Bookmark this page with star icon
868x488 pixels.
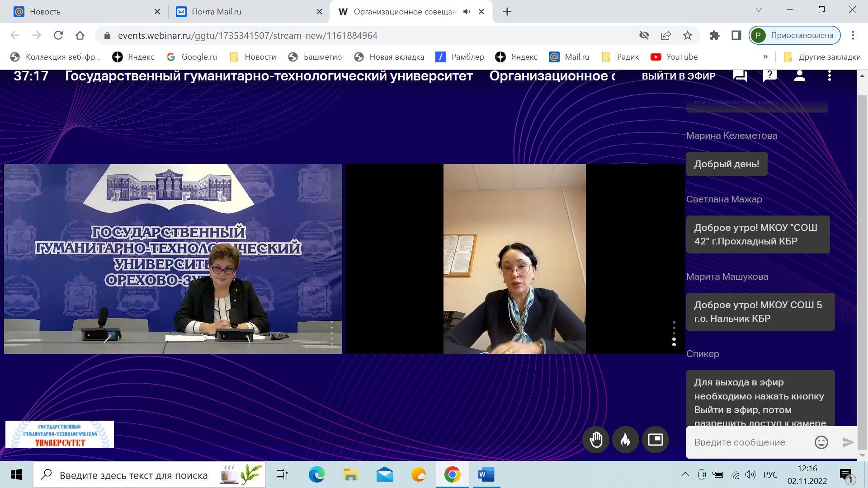[x=687, y=35]
